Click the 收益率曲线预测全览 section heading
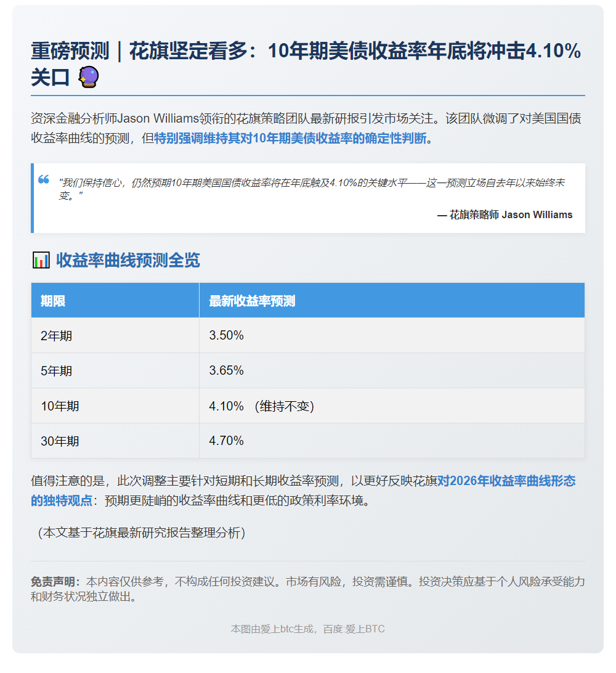Viewport: 616px width, 673px height. tap(128, 261)
